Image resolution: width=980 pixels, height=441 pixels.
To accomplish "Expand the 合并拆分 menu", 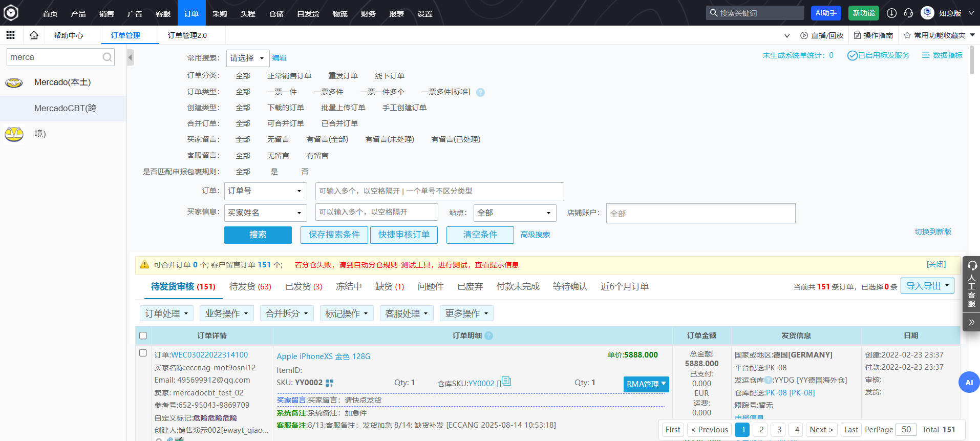I will pos(287,313).
